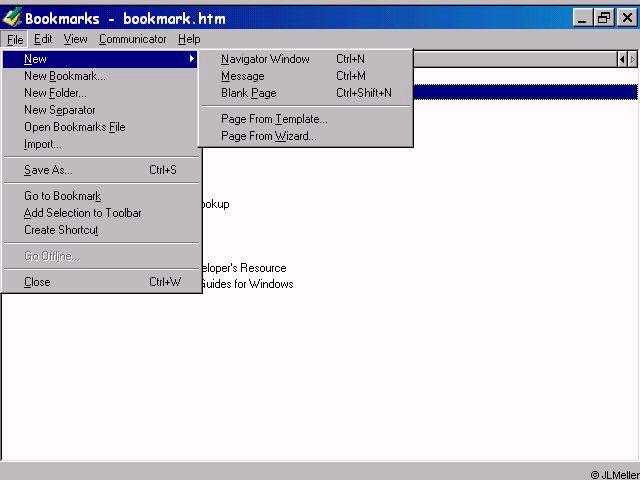Choose Blank Page submenu entry
Viewport: 640px width, 480px height.
(306, 93)
